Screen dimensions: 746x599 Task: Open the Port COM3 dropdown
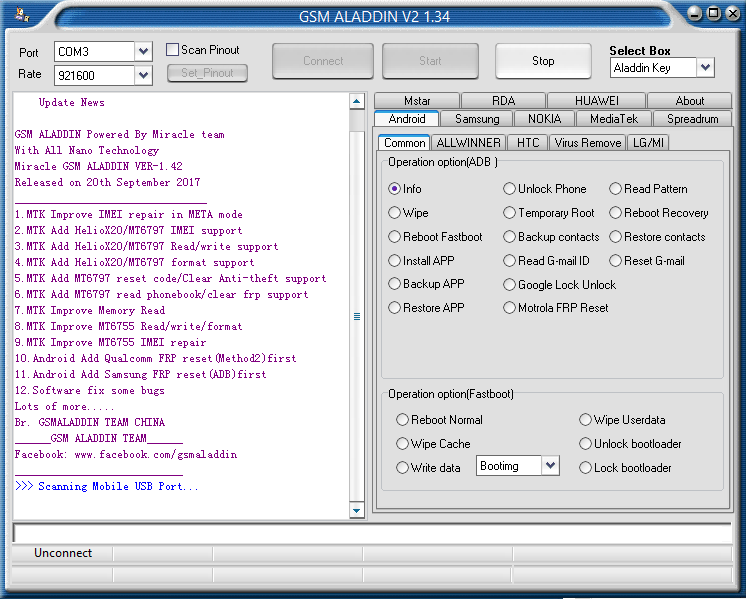(x=143, y=51)
